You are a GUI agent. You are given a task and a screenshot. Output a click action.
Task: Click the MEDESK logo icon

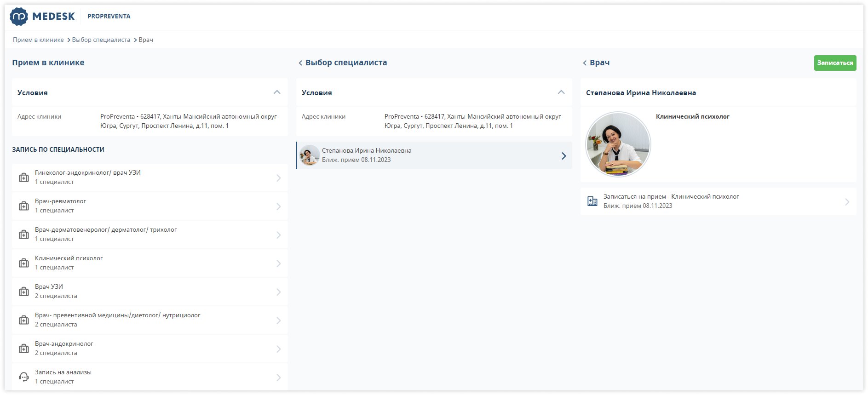19,17
